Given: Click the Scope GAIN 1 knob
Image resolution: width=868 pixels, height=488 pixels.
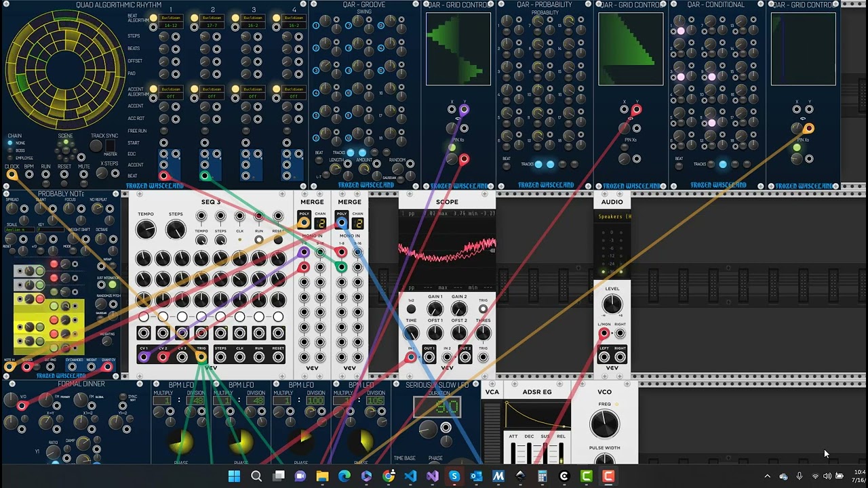Looking at the screenshot, I should [x=435, y=309].
